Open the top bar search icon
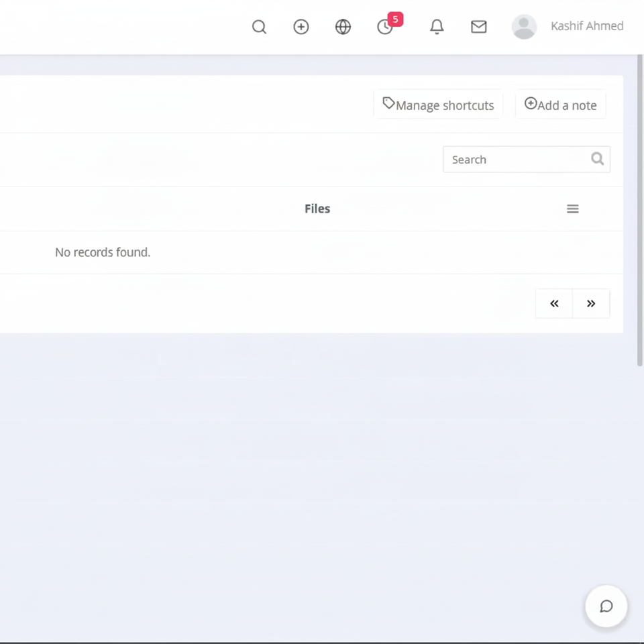 pos(259,27)
